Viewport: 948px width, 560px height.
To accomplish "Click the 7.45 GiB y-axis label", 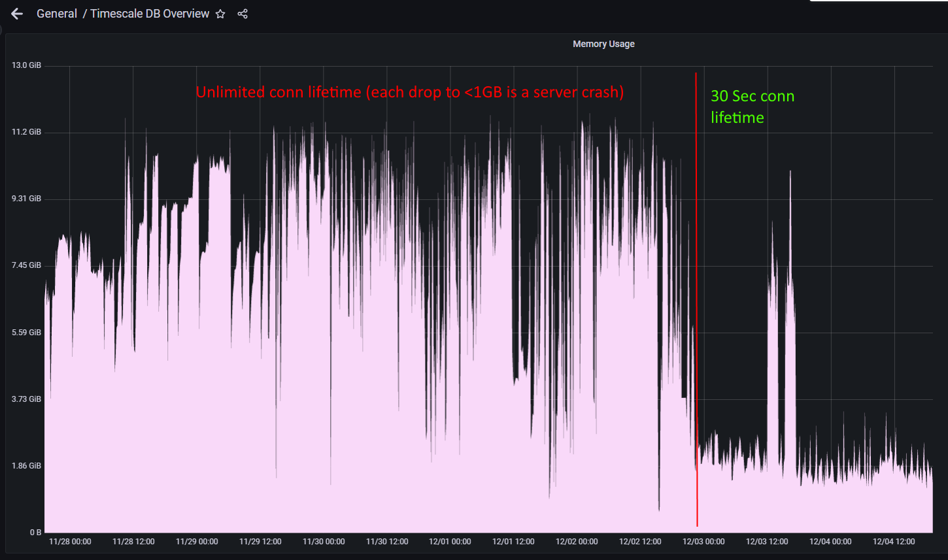I will [x=27, y=265].
